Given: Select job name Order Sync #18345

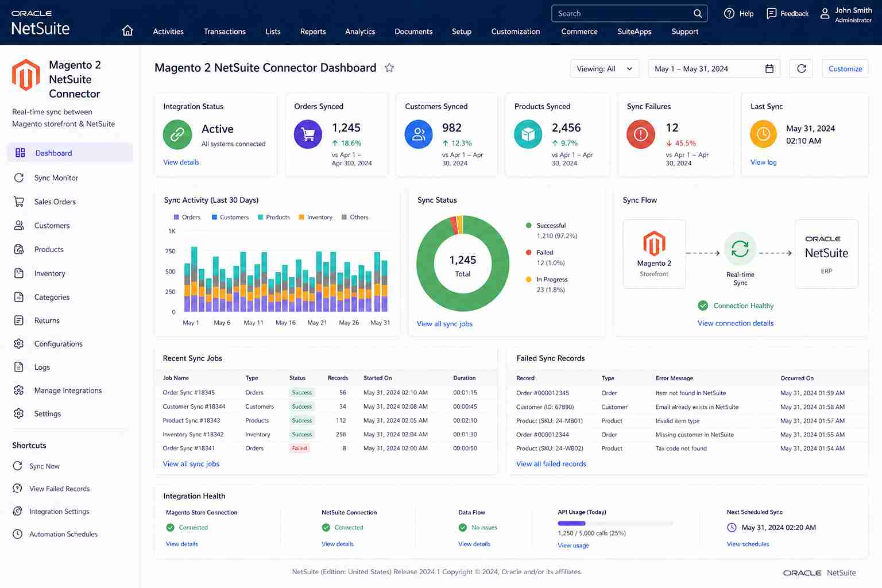Looking at the screenshot, I should click(189, 393).
